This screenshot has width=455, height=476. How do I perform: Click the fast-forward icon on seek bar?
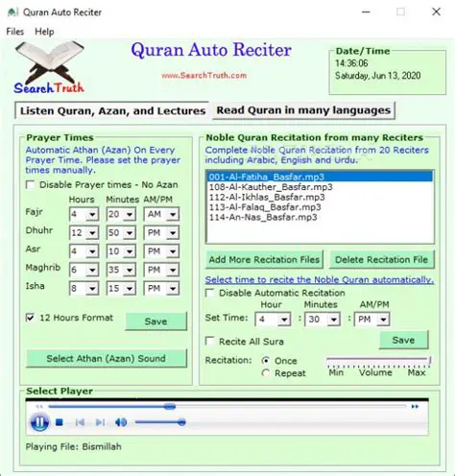415,406
